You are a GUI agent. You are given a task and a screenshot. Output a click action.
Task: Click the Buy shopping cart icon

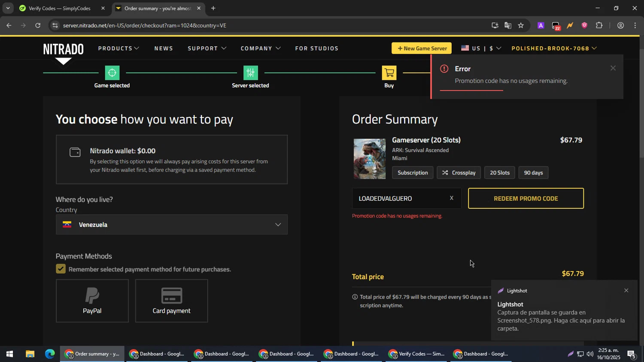click(x=389, y=73)
